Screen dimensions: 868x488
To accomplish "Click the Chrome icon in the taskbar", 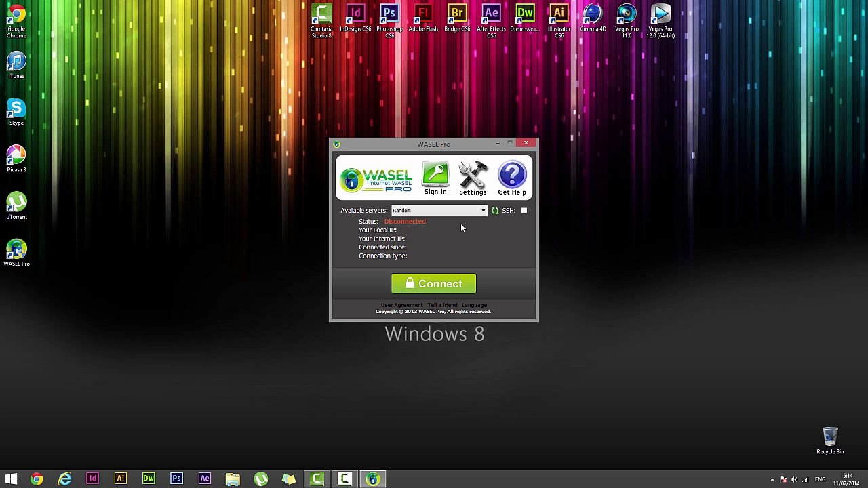I will 37,479.
